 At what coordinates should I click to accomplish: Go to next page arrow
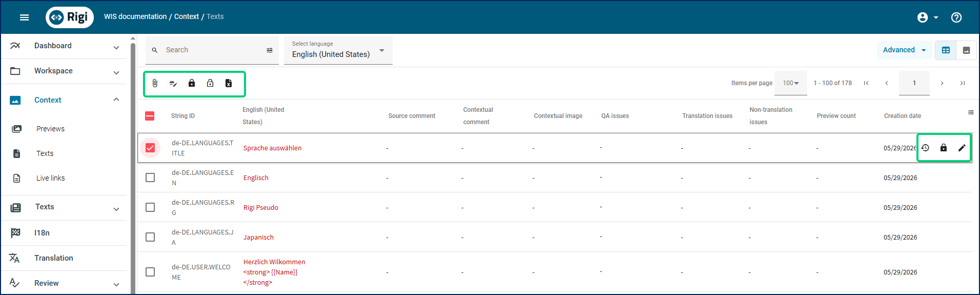[942, 83]
